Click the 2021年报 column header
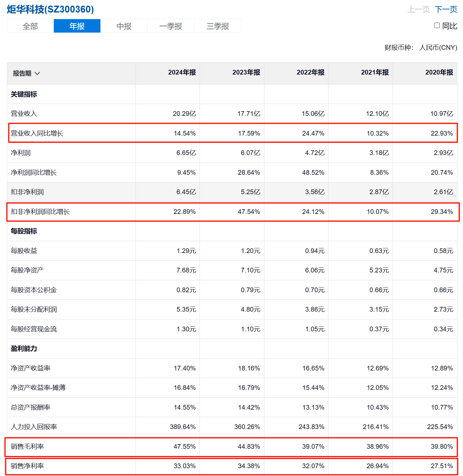463x476 pixels. (x=375, y=72)
